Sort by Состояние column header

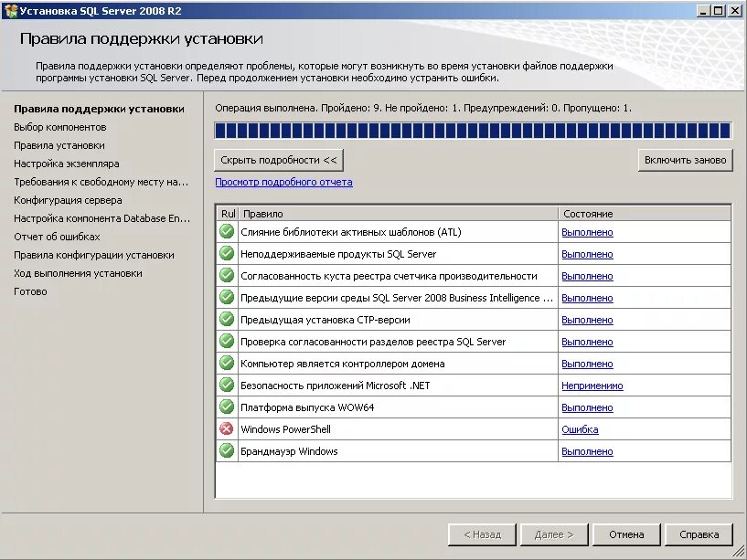click(x=645, y=214)
